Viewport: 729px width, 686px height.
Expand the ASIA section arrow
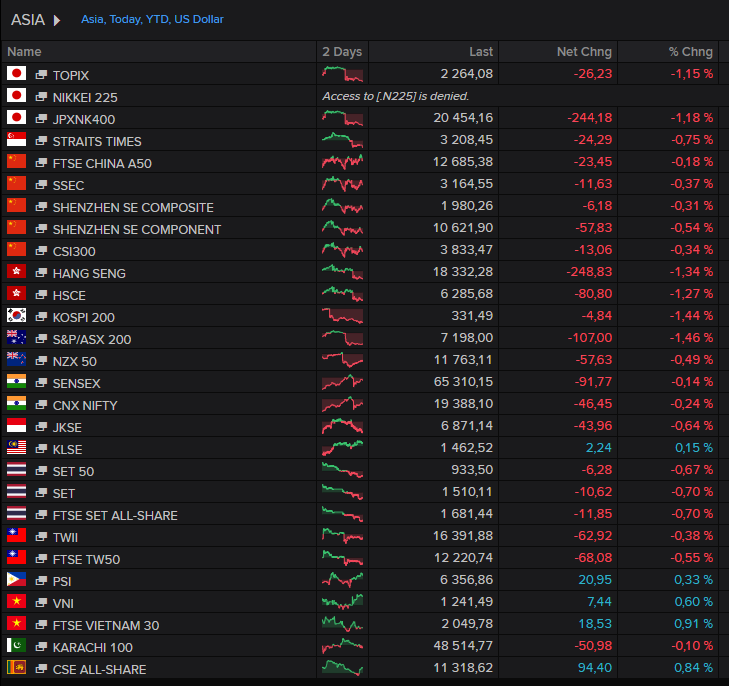point(57,20)
